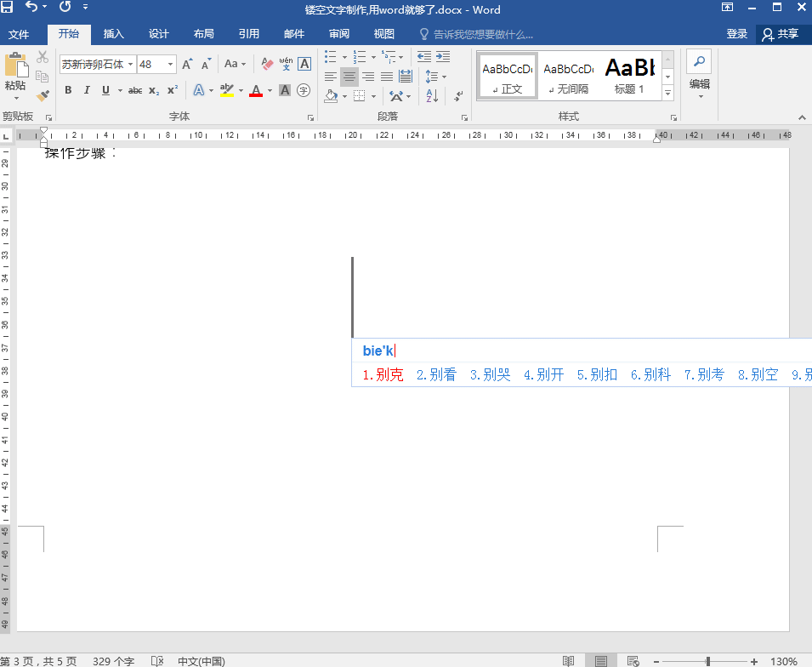
Task: Choose IME candidate 2.别看
Action: coord(436,374)
